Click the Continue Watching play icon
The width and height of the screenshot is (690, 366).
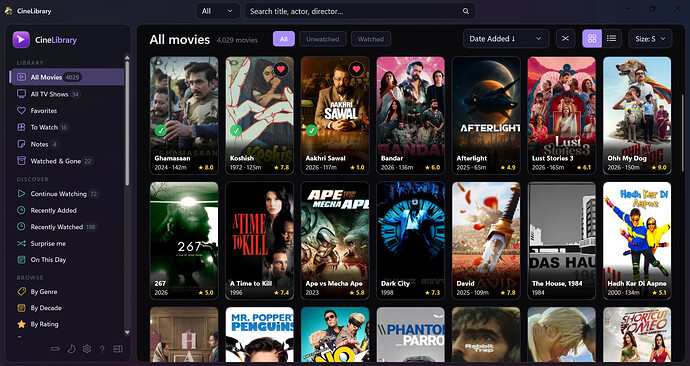point(21,194)
